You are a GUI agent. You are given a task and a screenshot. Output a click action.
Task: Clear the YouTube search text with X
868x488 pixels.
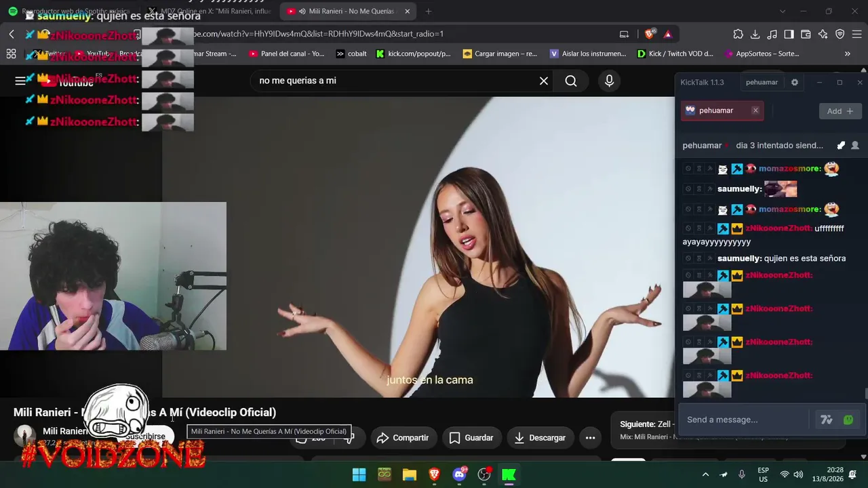click(x=544, y=81)
